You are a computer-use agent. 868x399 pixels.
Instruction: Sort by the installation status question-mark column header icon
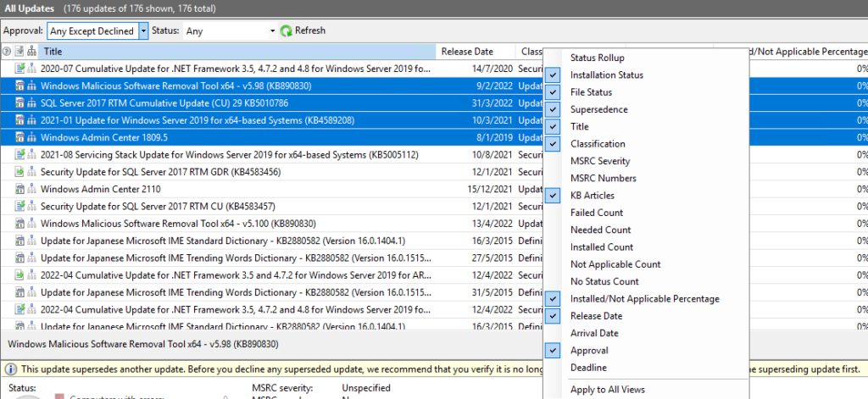coord(7,52)
